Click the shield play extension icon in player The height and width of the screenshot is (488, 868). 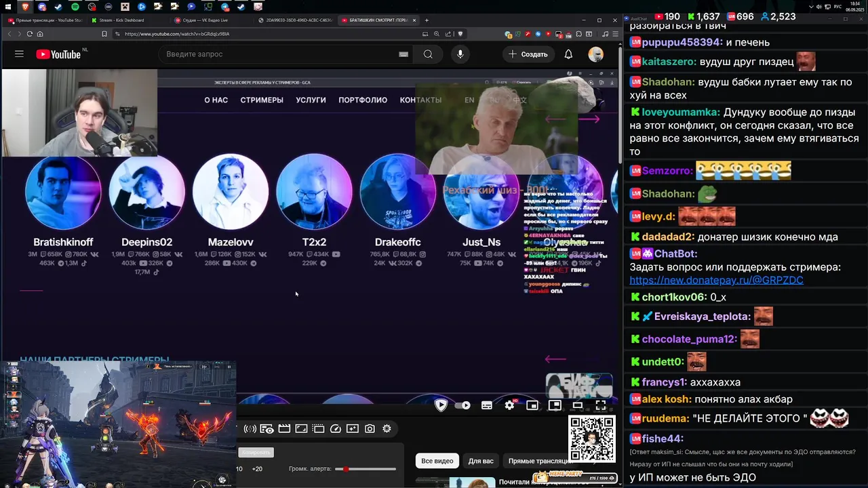coord(441,405)
